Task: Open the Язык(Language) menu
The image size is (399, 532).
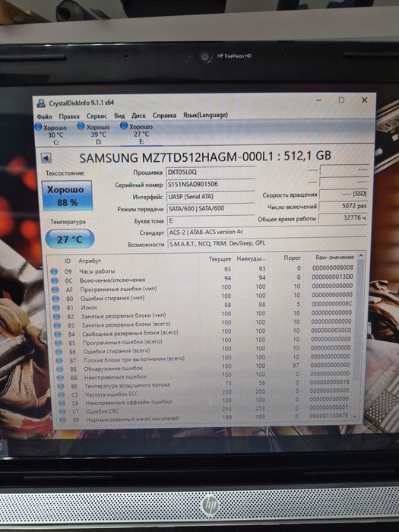Action: pyautogui.click(x=205, y=115)
